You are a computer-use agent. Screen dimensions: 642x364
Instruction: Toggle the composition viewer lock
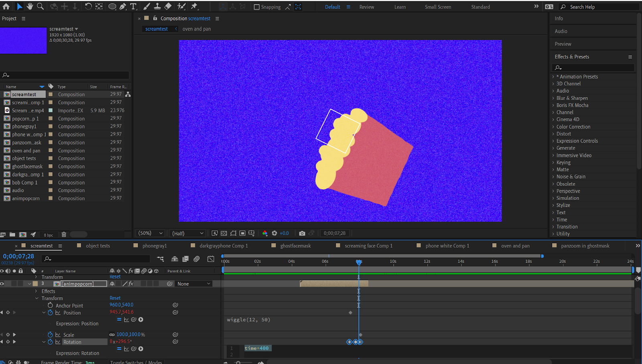click(155, 18)
